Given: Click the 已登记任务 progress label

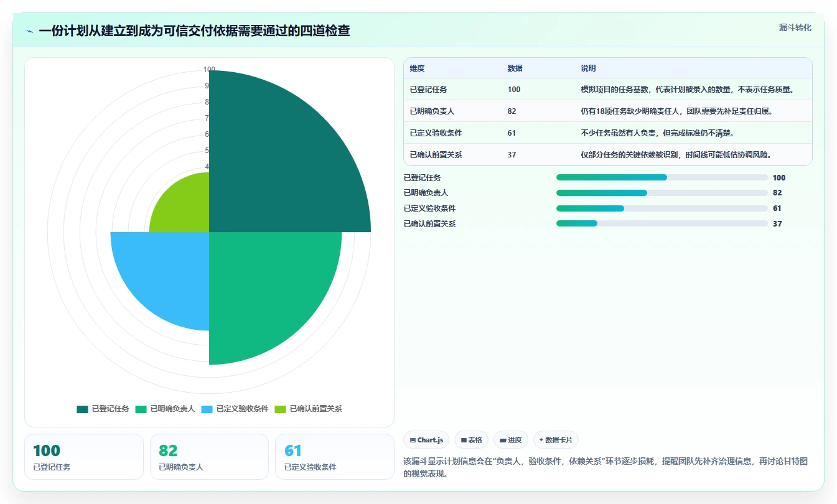Looking at the screenshot, I should click(x=422, y=177).
